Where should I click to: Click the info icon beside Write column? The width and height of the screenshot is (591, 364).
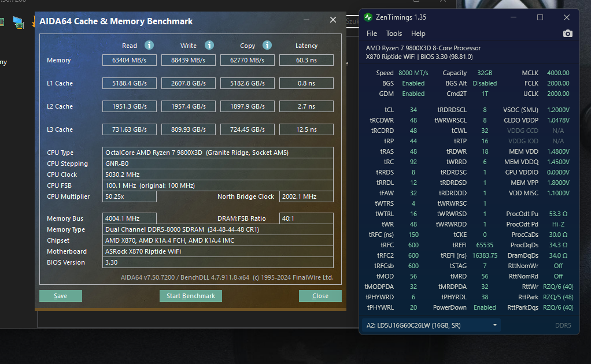click(x=209, y=45)
